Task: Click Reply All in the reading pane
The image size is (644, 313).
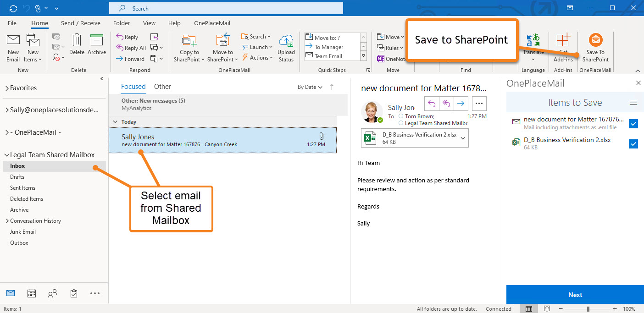Action: (446, 103)
